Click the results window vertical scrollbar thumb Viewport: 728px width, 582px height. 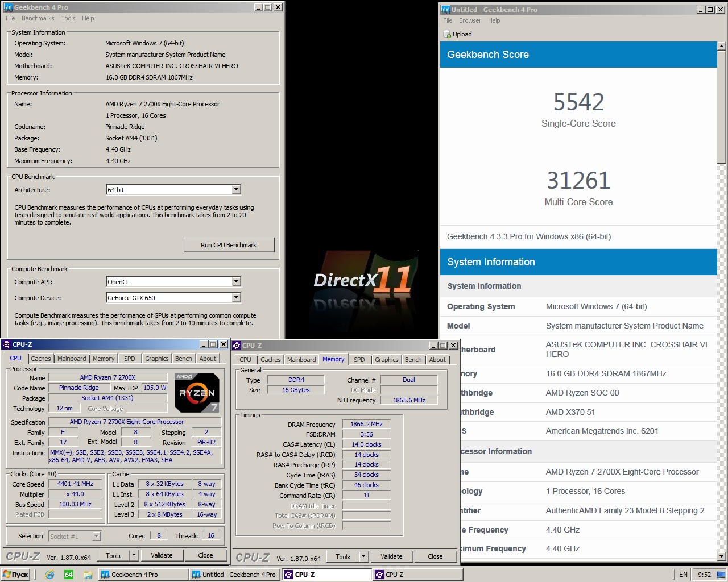(x=722, y=106)
